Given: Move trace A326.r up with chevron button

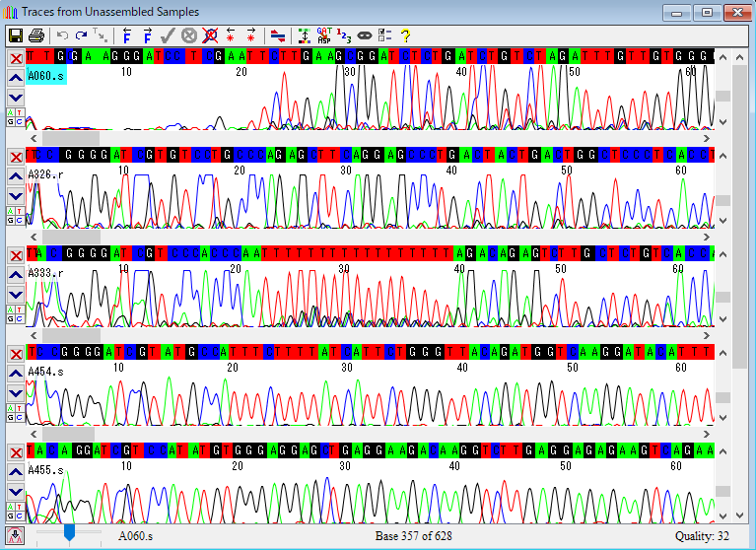Looking at the screenshot, I should pyautogui.click(x=16, y=176).
